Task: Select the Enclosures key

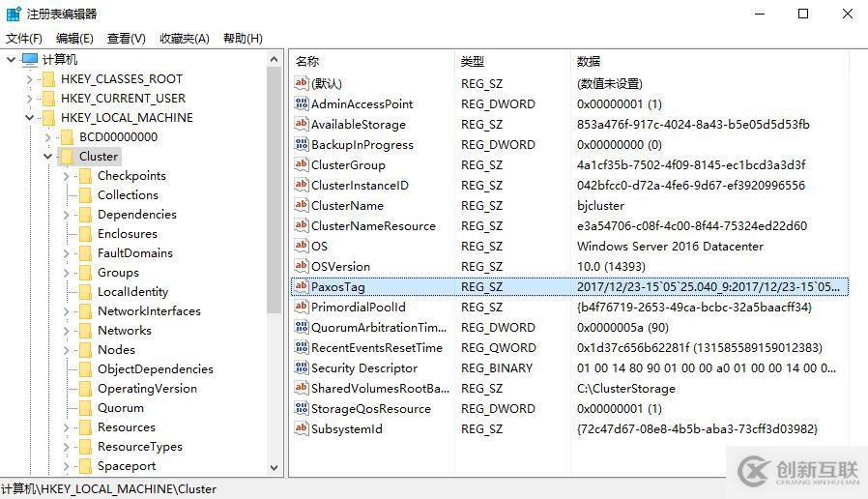Action: (x=128, y=234)
